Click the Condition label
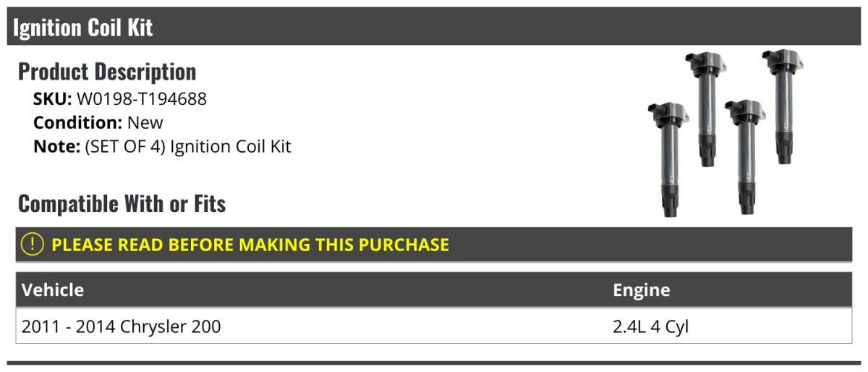This screenshot has height=372, width=868. [x=78, y=122]
